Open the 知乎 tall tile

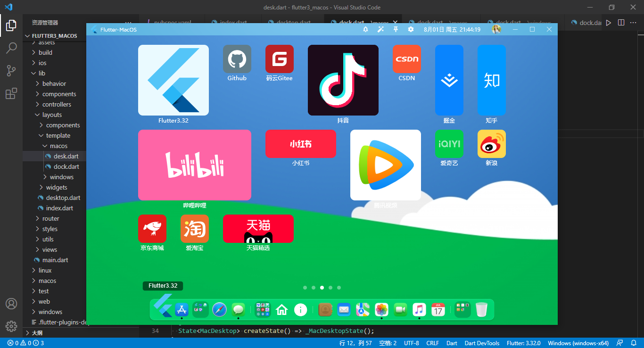pyautogui.click(x=492, y=80)
